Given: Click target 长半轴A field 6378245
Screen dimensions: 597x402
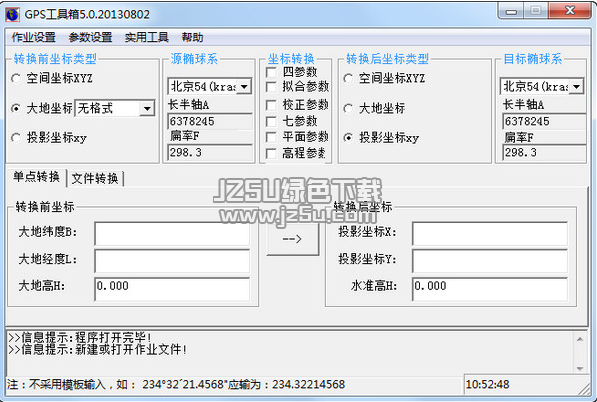Looking at the screenshot, I should pyautogui.click(x=544, y=121).
